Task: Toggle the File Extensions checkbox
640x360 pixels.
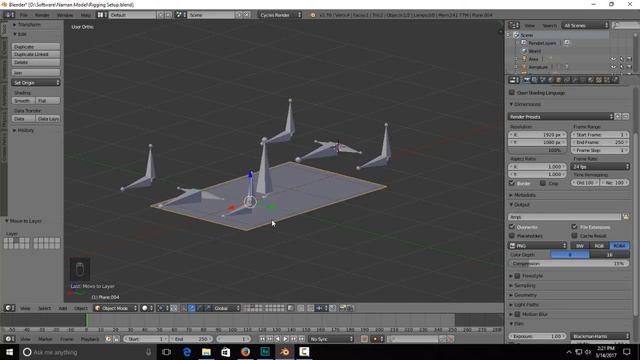Action: coord(574,227)
